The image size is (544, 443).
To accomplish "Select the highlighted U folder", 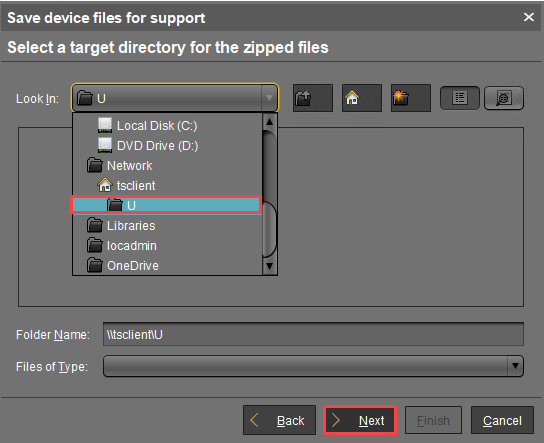I will 166,205.
